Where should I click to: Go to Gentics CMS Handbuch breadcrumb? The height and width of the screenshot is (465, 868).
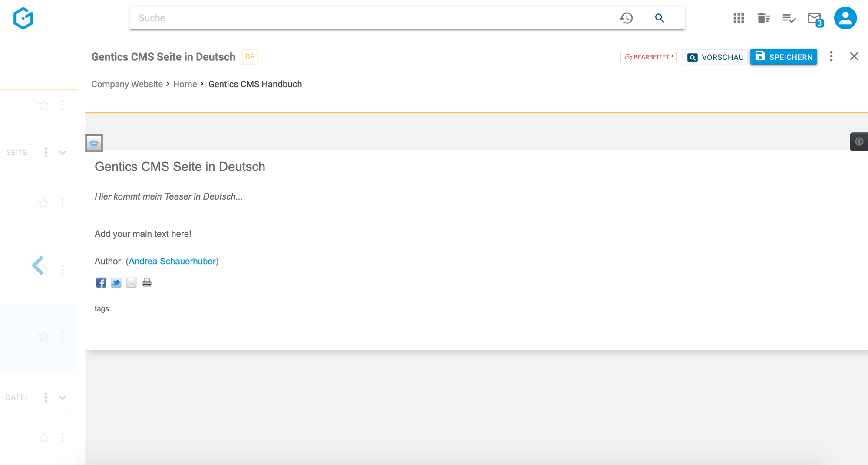tap(255, 84)
